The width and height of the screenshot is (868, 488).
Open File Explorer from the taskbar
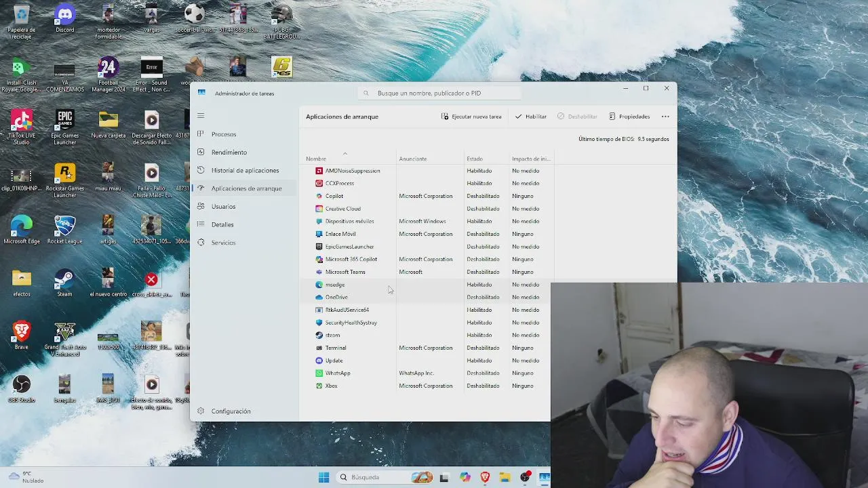(505, 477)
